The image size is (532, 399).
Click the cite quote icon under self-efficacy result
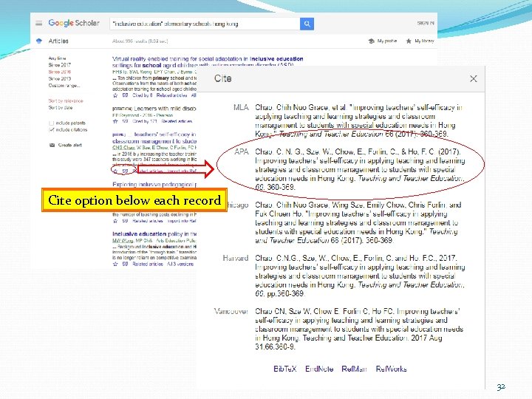tap(125, 171)
